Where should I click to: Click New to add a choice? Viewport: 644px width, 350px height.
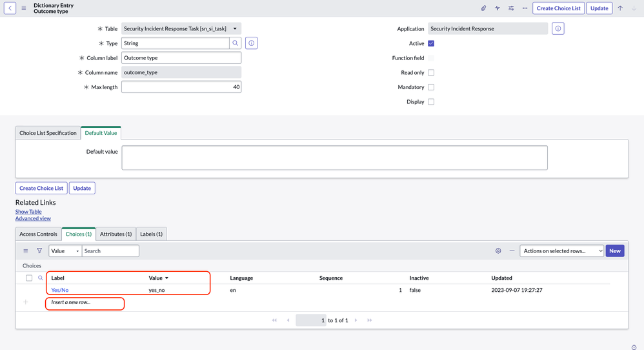(x=615, y=251)
